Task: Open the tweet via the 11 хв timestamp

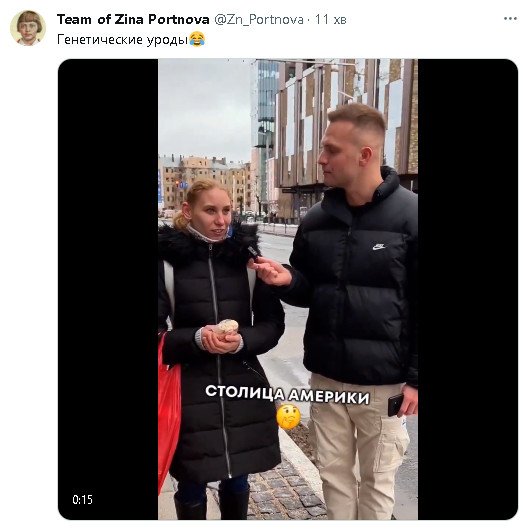Action: (330, 20)
